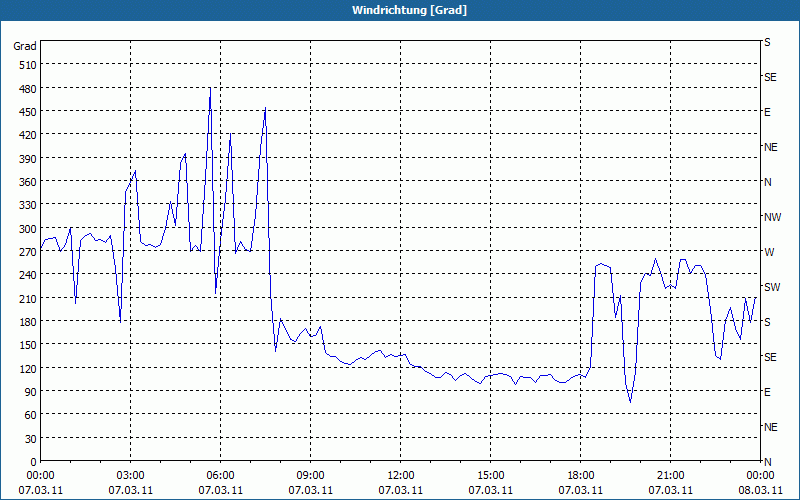Pick the 240 degree axis label

pyautogui.click(x=28, y=275)
